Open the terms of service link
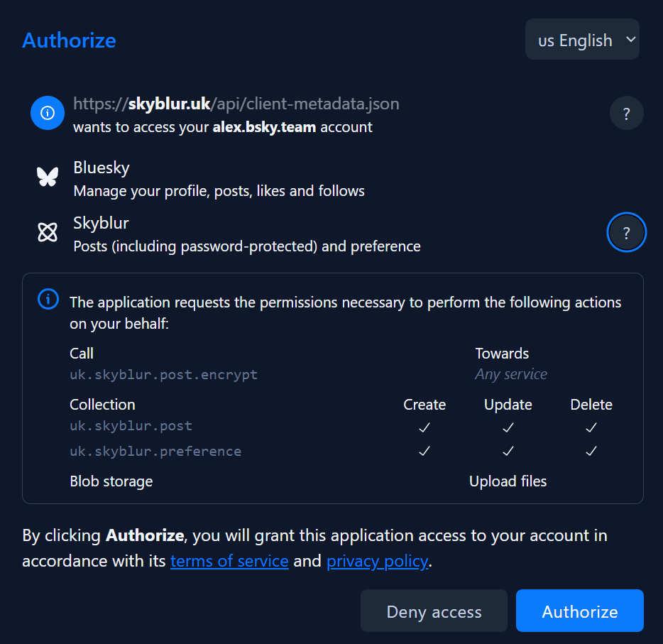The image size is (663, 644). click(229, 562)
